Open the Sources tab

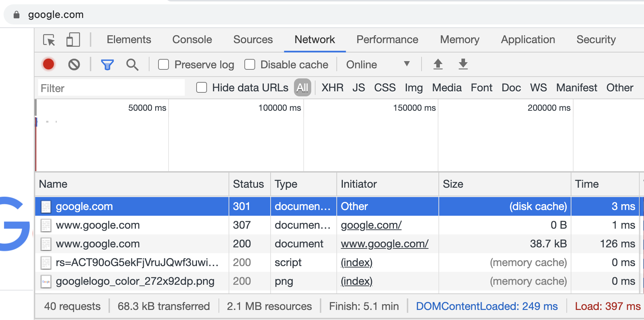pos(253,40)
